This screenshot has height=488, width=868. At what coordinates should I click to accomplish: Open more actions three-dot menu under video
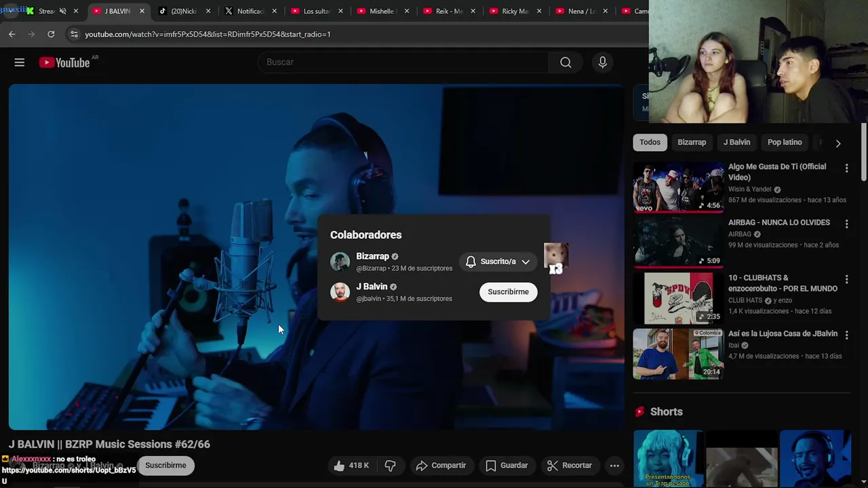[x=614, y=466]
